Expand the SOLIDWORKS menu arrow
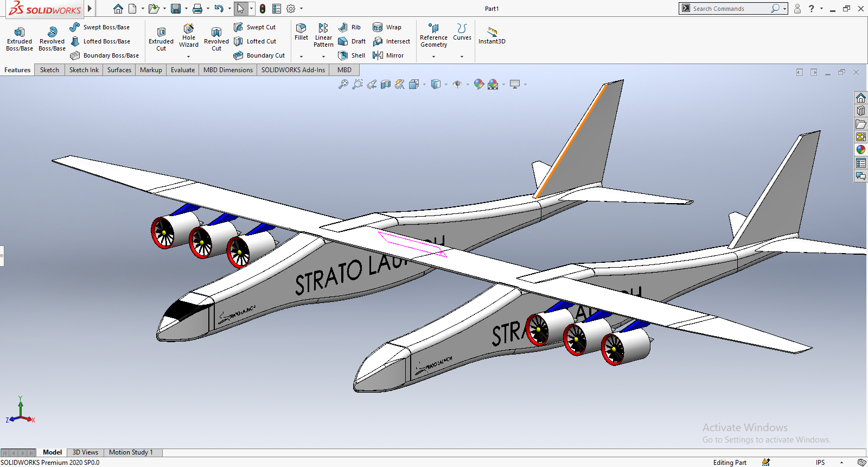This screenshot has height=467, width=868. [90, 9]
